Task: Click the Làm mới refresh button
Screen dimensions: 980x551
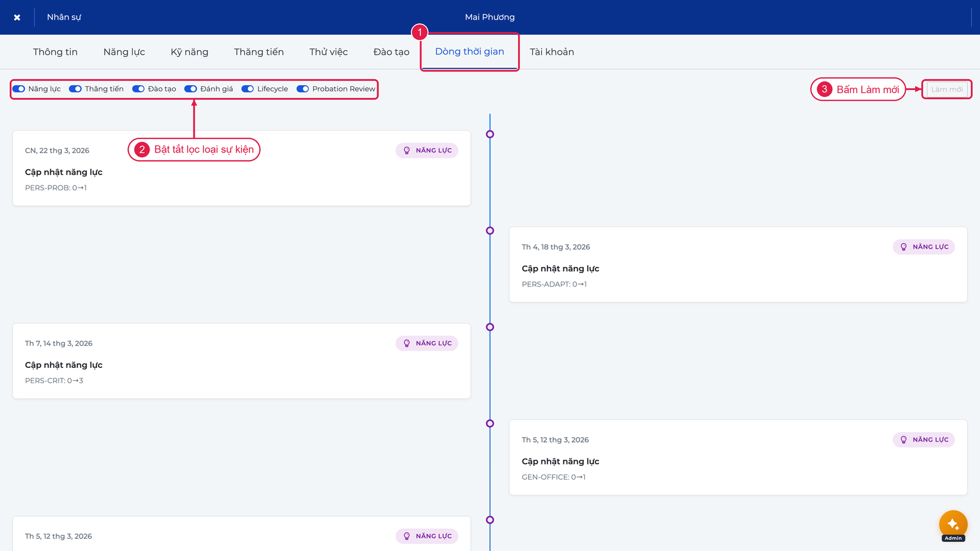Action: (x=947, y=89)
